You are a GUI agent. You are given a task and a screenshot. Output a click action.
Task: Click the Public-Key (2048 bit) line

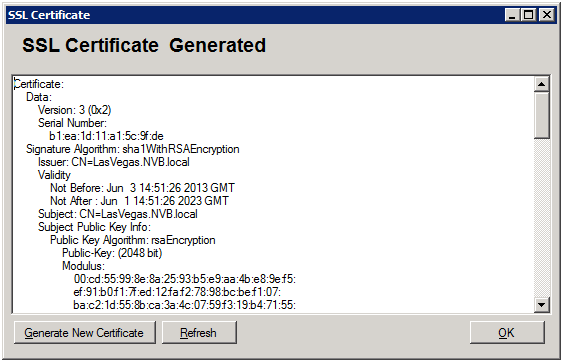coord(112,253)
